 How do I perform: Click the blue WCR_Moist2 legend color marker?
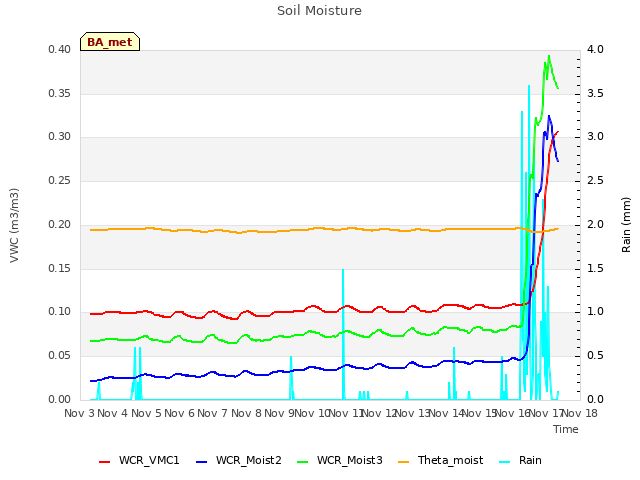click(x=202, y=462)
